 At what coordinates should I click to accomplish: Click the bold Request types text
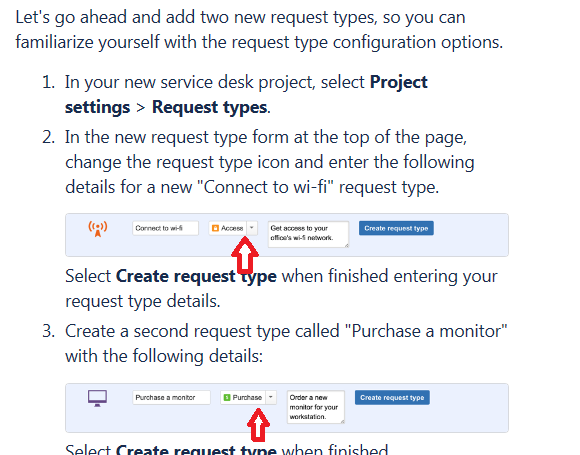click(210, 107)
